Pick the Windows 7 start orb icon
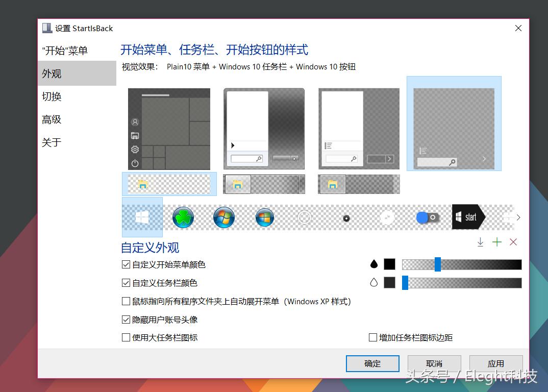The height and width of the screenshot is (392, 548). [223, 217]
